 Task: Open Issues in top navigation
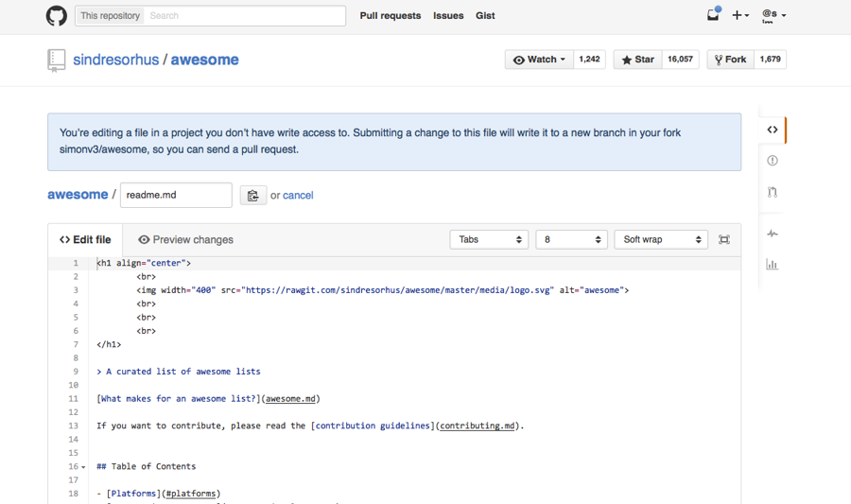click(x=448, y=16)
